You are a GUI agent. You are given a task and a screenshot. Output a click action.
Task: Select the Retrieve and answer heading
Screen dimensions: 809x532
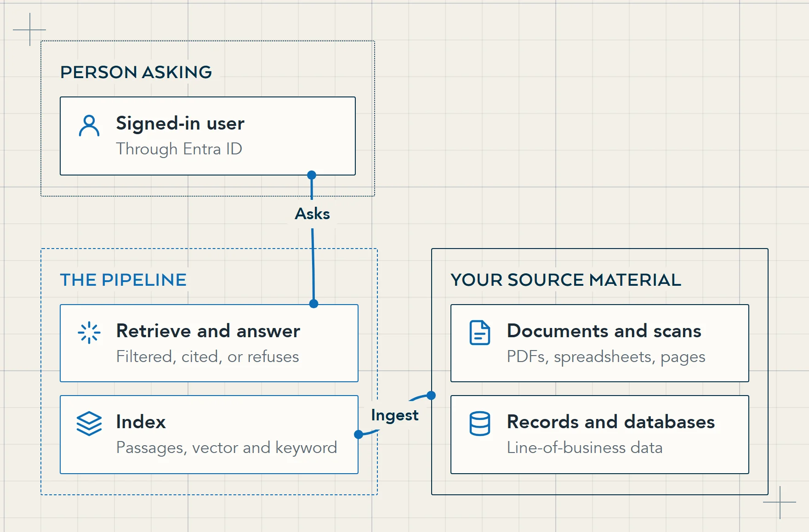[x=208, y=331]
